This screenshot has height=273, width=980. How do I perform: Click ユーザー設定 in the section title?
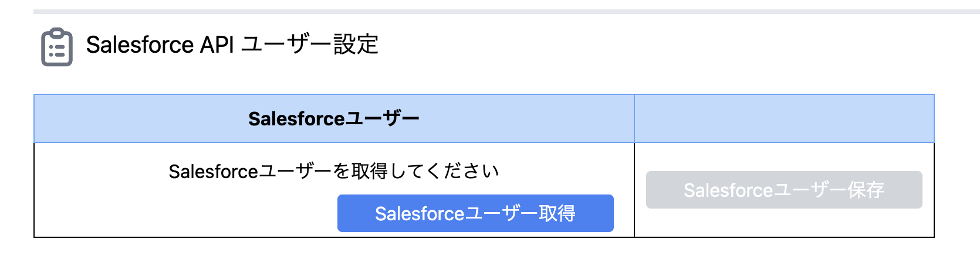(310, 45)
